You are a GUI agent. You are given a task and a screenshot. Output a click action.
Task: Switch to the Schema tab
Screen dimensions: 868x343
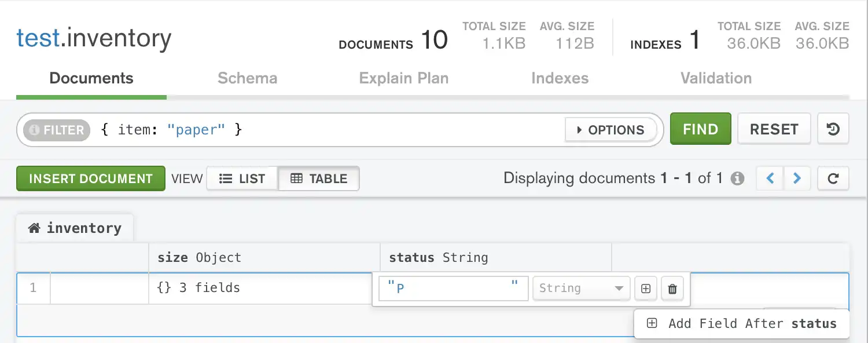click(247, 78)
